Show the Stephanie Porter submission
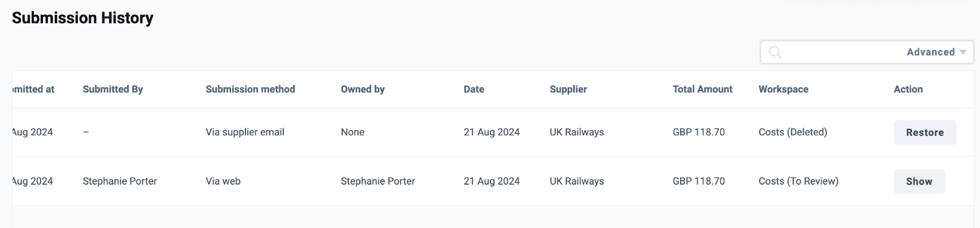This screenshot has height=228, width=980. [919, 182]
